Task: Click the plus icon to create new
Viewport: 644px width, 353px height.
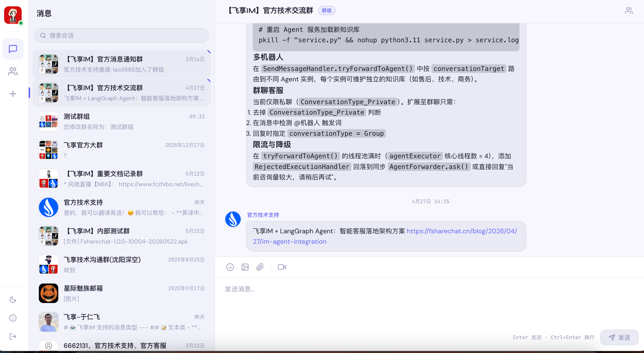Action: [x=13, y=94]
